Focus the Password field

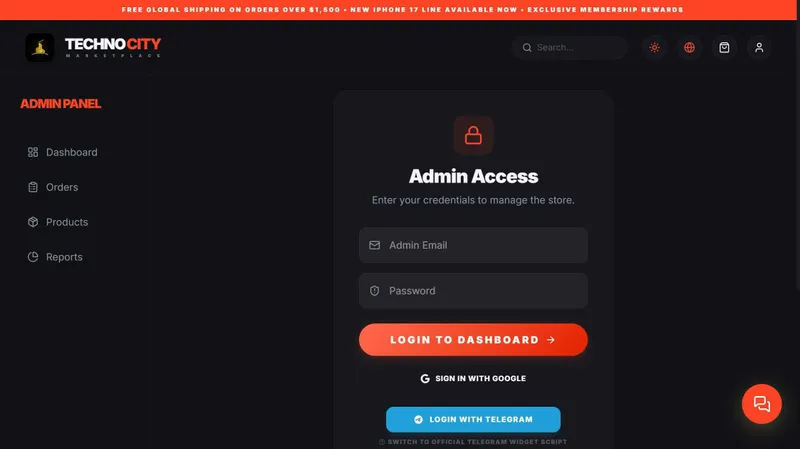click(473, 291)
